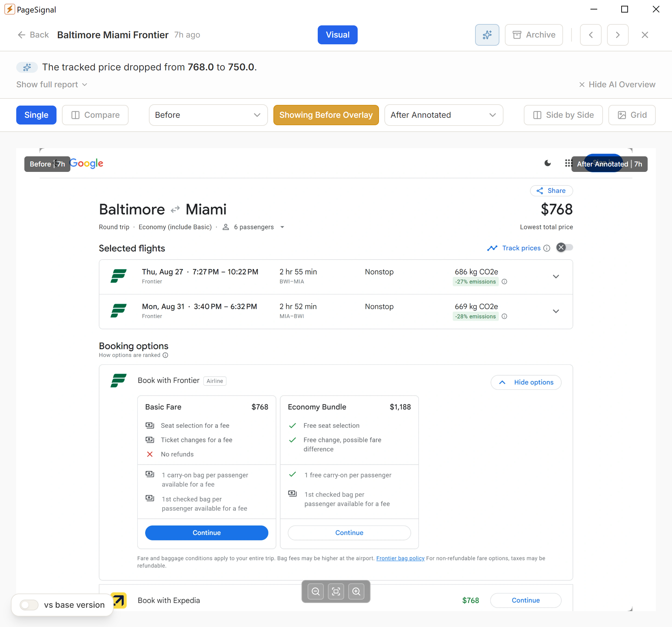Zoom in the snapshot view
The height and width of the screenshot is (627, 672).
[356, 591]
